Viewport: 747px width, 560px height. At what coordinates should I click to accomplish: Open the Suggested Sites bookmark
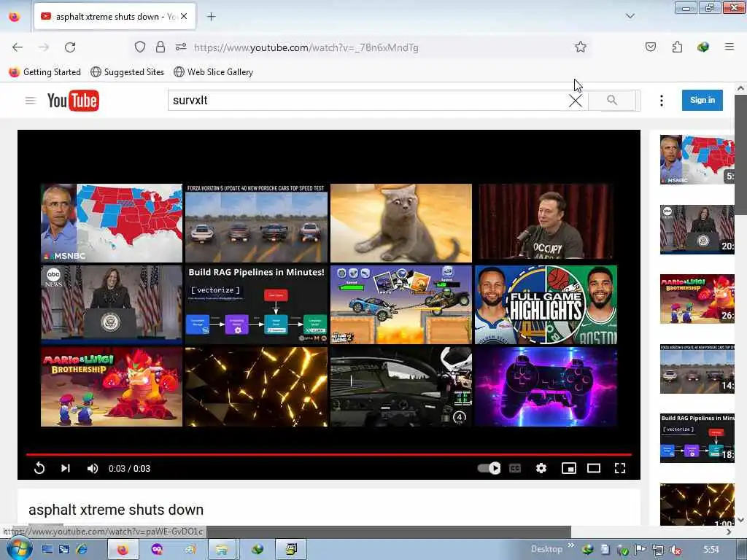[127, 72]
